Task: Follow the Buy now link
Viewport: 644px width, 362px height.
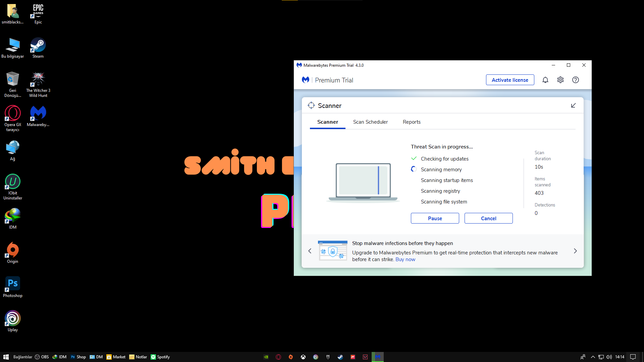Action: pyautogui.click(x=405, y=259)
